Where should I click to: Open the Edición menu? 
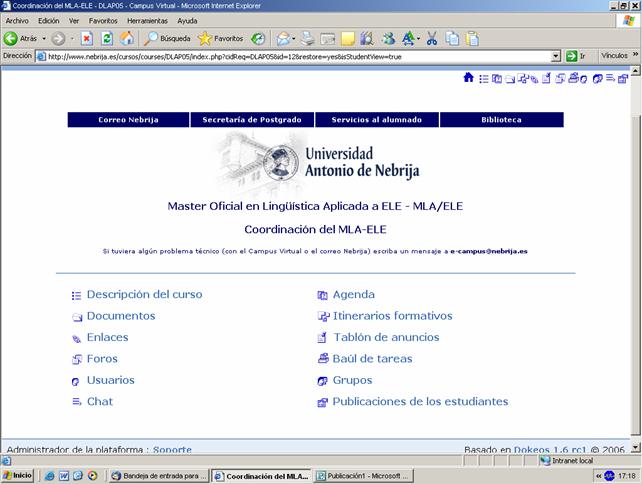(48, 21)
